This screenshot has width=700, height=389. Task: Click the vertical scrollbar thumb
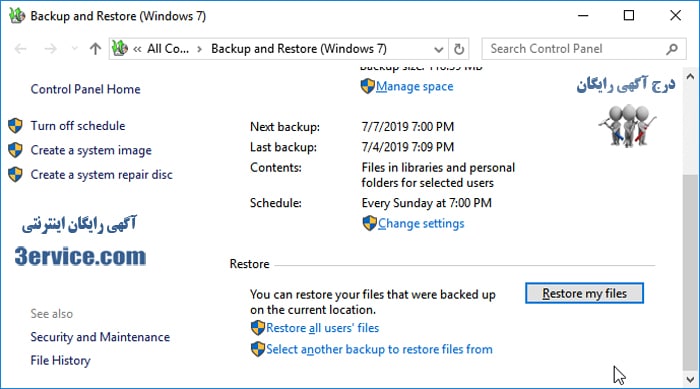[690, 272]
